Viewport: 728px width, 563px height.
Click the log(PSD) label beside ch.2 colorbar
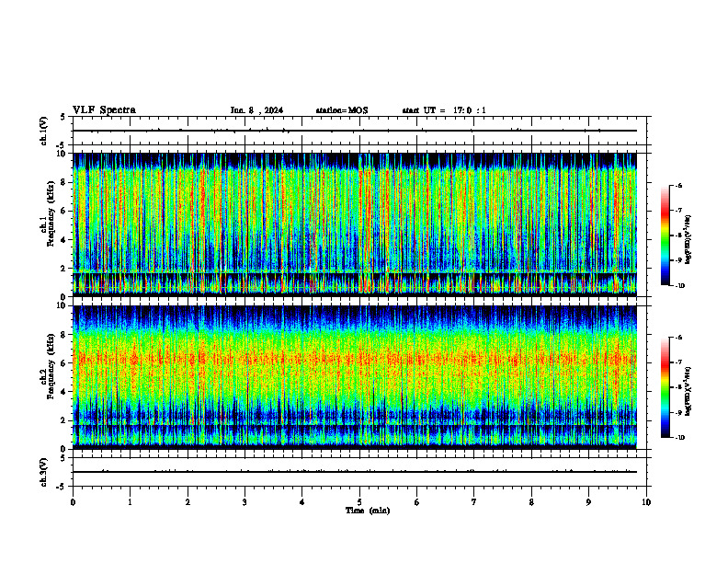[x=688, y=391]
